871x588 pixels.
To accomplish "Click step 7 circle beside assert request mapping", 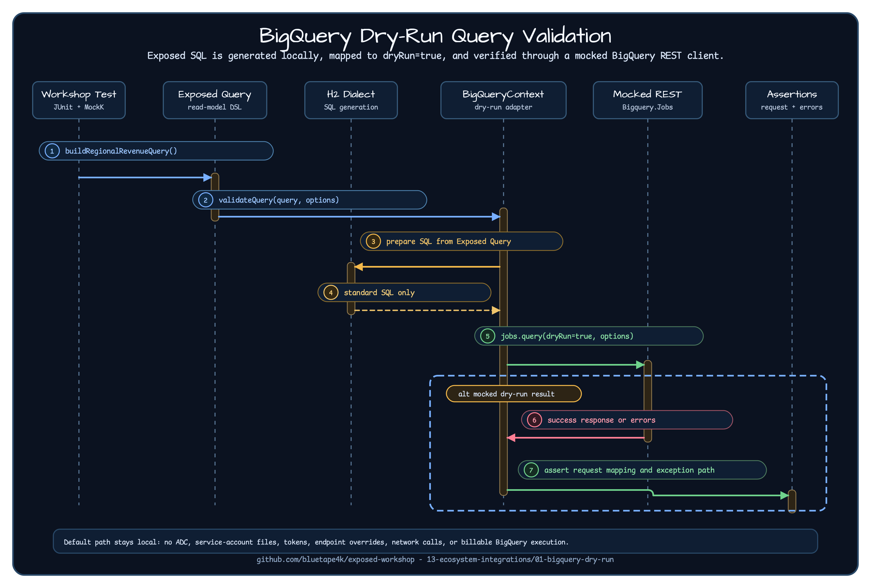I will (x=531, y=470).
